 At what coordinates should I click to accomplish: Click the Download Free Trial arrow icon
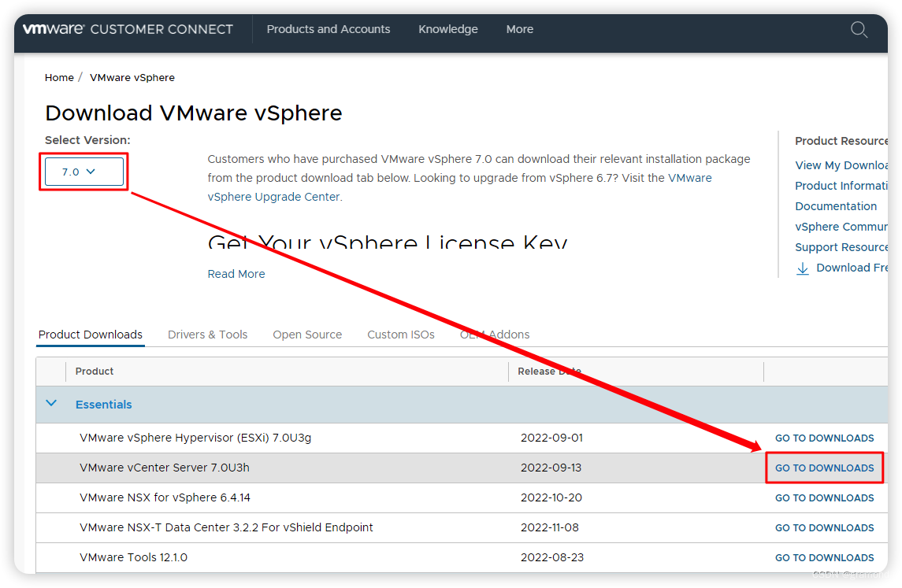click(803, 268)
